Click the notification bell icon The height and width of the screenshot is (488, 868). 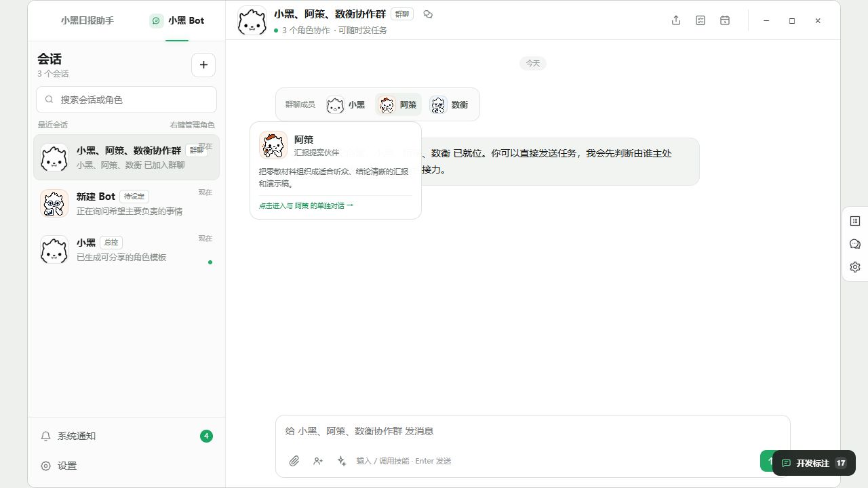point(46,436)
